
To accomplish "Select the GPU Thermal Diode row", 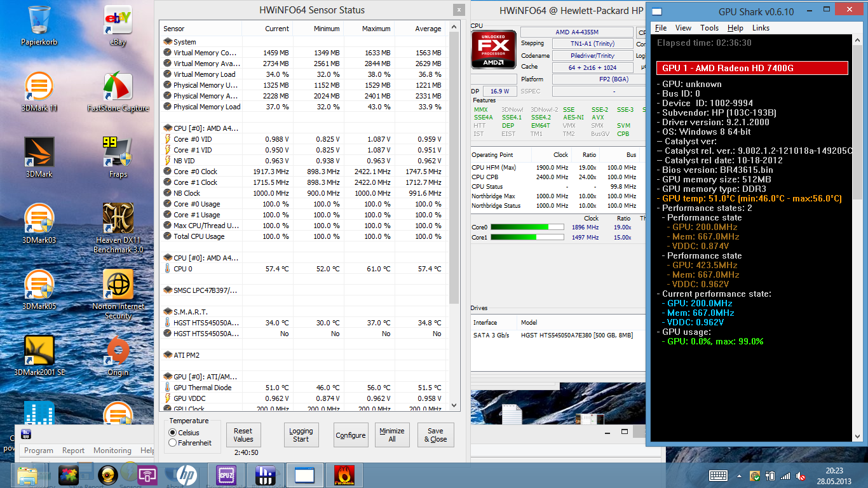I will tap(302, 388).
